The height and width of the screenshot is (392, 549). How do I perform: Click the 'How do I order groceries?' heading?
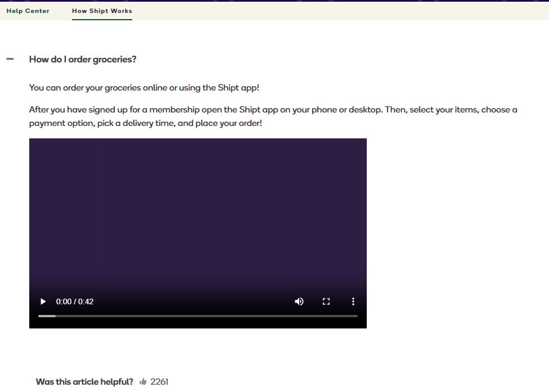(x=83, y=60)
